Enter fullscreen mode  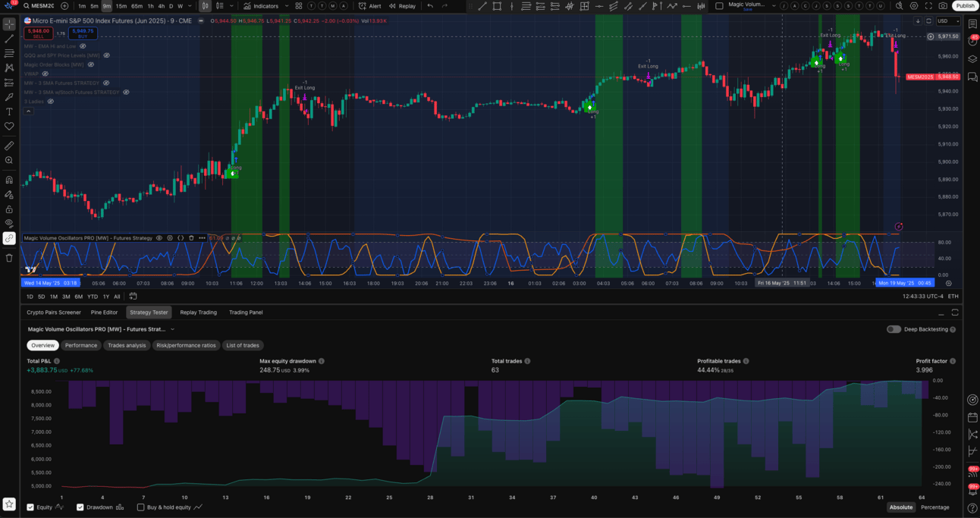[x=929, y=6]
